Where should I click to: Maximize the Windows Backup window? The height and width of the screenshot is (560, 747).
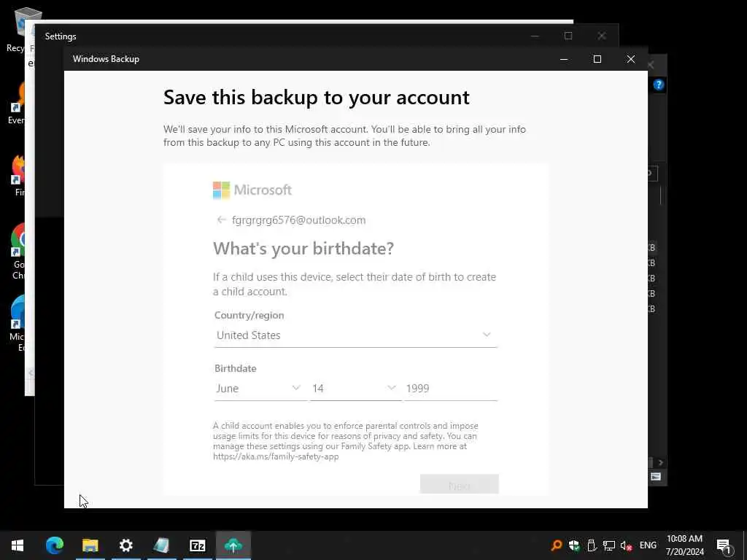pos(597,59)
